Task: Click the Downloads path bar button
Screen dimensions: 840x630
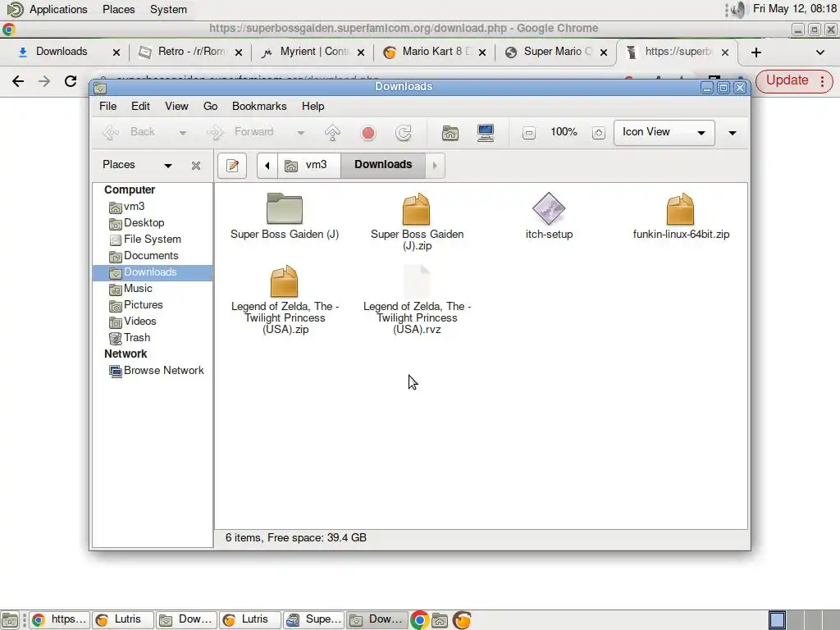Action: (x=383, y=165)
